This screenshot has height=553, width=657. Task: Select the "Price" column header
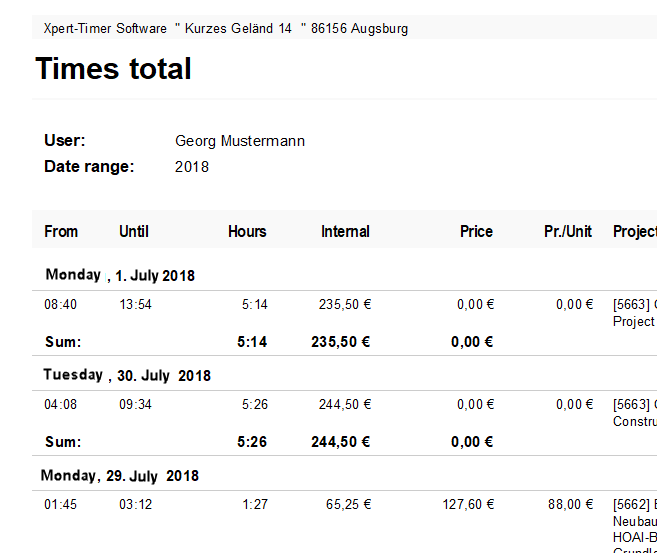tap(476, 231)
